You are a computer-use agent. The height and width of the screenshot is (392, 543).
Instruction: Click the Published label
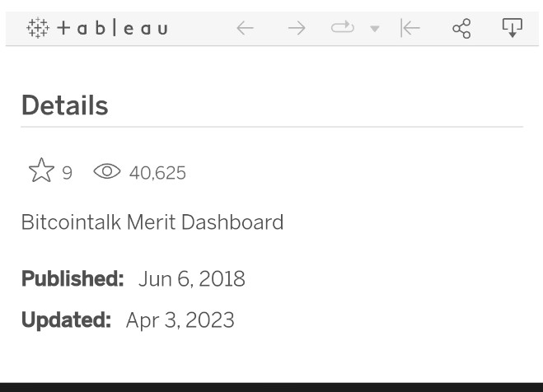click(73, 278)
